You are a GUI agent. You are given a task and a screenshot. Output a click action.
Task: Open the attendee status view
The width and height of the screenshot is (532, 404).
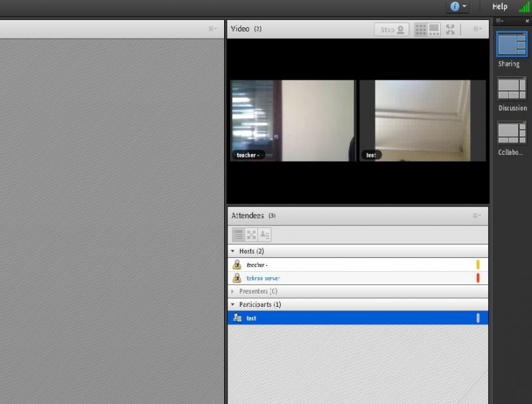[265, 235]
